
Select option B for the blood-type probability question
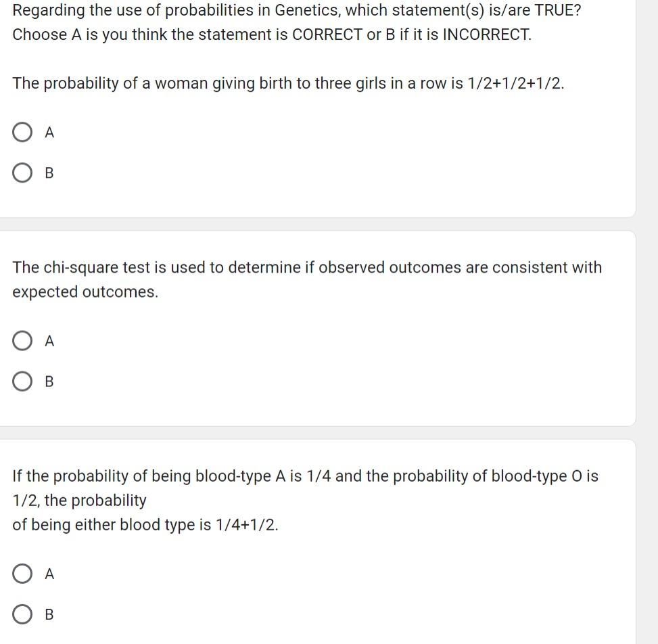pyautogui.click(x=22, y=614)
